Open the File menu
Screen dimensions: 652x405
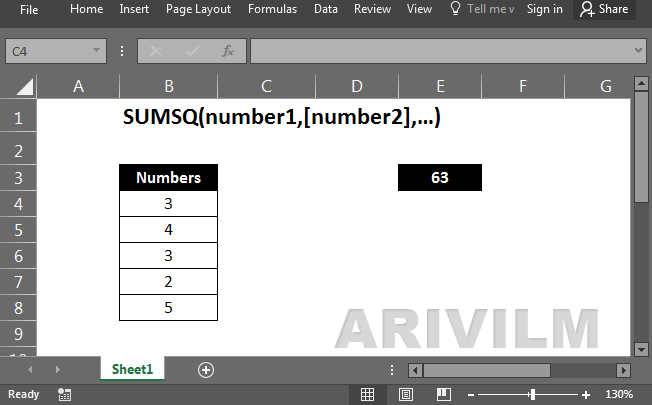29,9
